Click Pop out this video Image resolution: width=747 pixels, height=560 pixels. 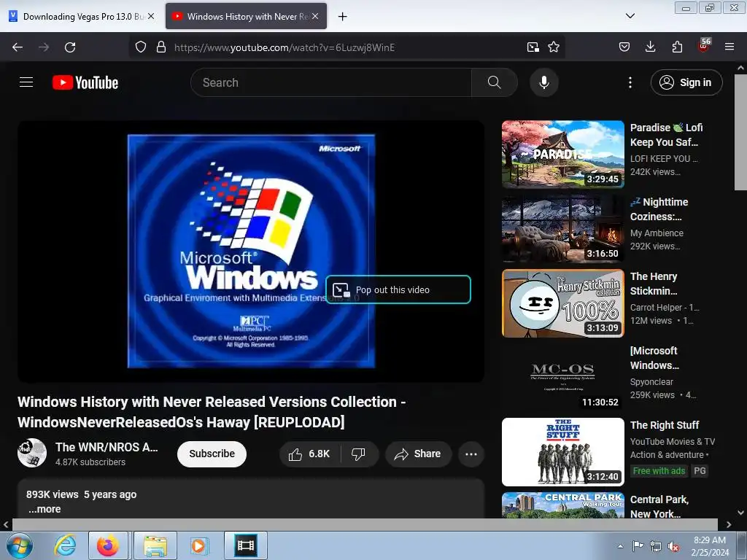click(x=398, y=289)
